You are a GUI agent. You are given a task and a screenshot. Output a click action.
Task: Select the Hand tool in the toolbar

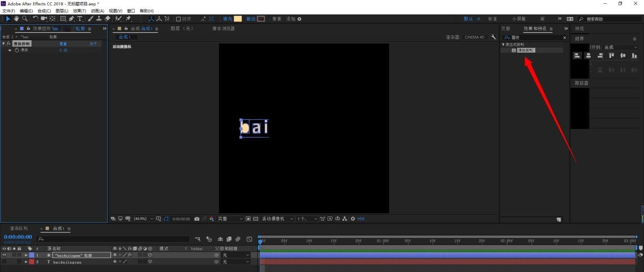[x=17, y=18]
